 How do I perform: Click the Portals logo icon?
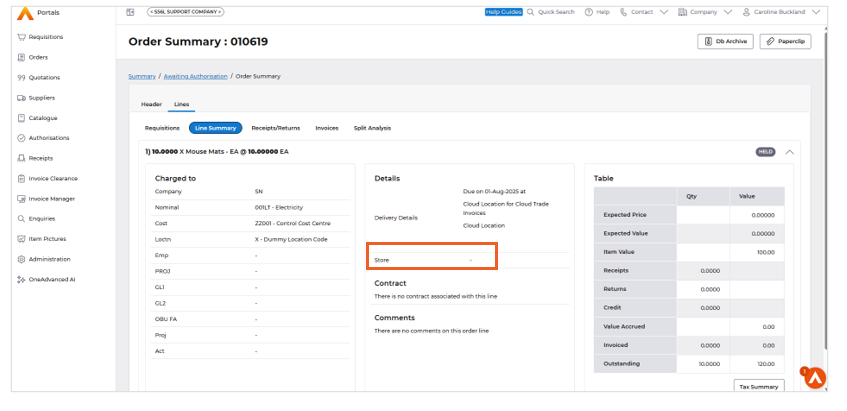coord(25,14)
